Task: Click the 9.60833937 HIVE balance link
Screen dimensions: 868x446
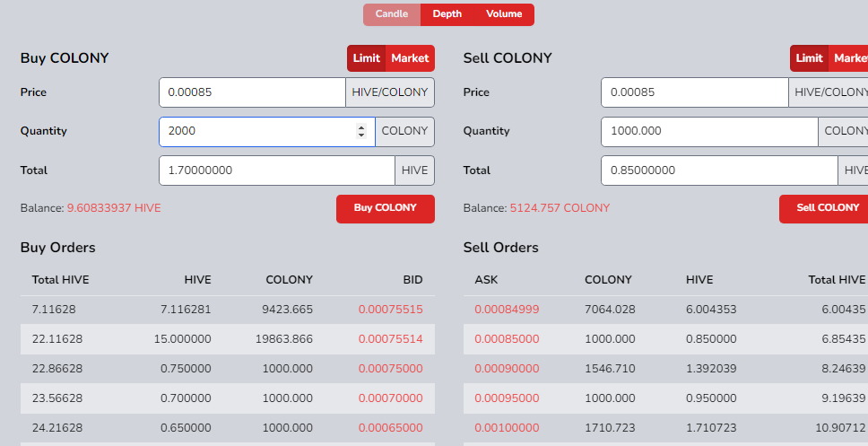Action: click(x=114, y=208)
